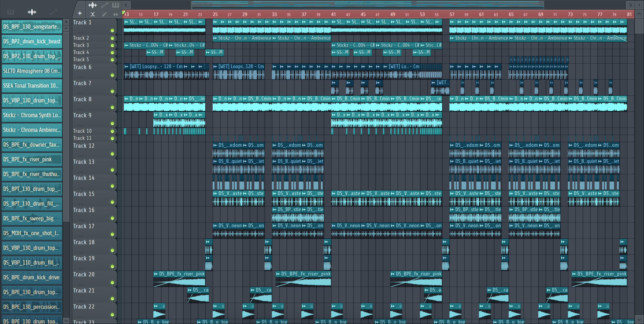Image resolution: width=644 pixels, height=324 pixels.
Task: Select Track 18 header
Action: [x=95, y=246]
